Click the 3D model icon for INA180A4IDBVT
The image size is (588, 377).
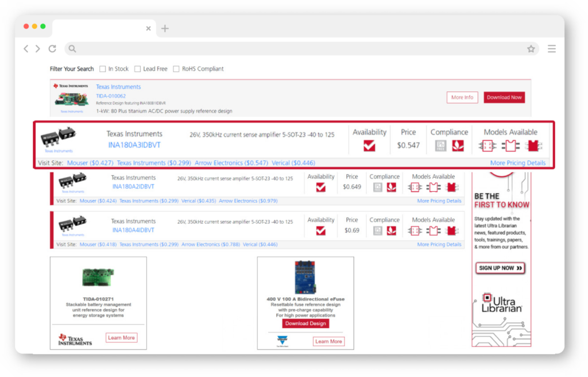pyautogui.click(x=451, y=230)
